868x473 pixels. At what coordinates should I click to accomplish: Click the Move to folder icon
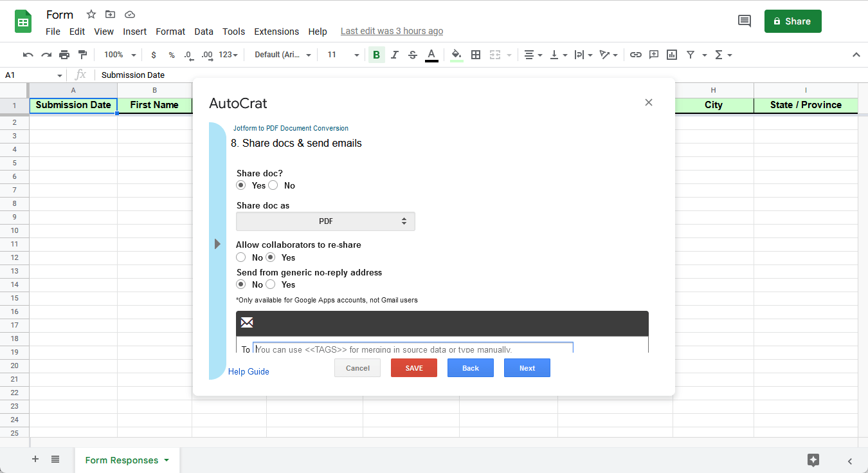(111, 14)
